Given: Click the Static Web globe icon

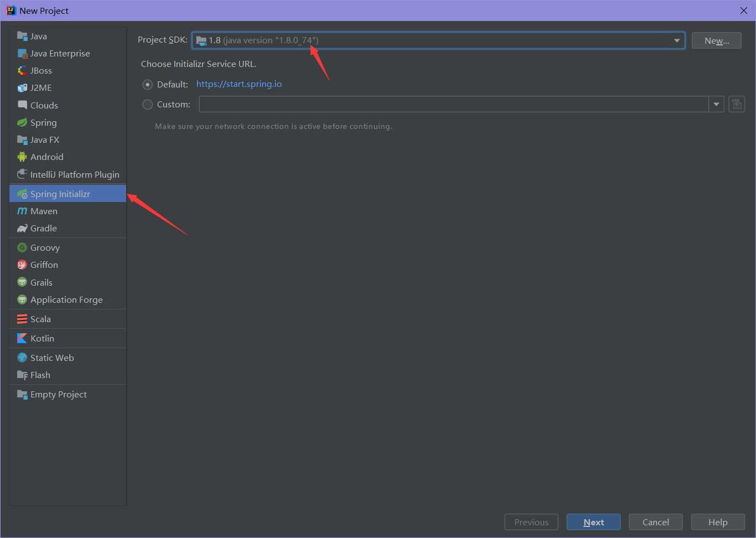Looking at the screenshot, I should [22, 358].
